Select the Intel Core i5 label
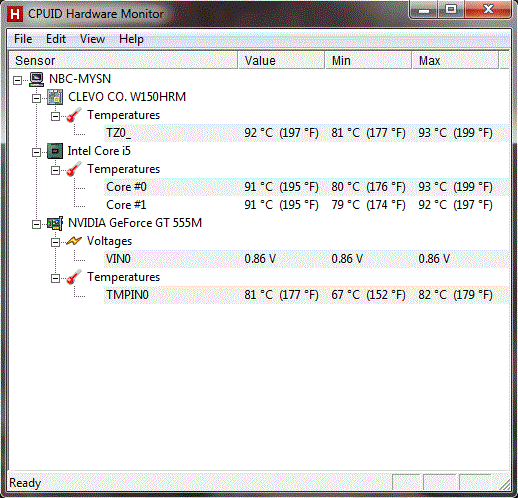 99,151
